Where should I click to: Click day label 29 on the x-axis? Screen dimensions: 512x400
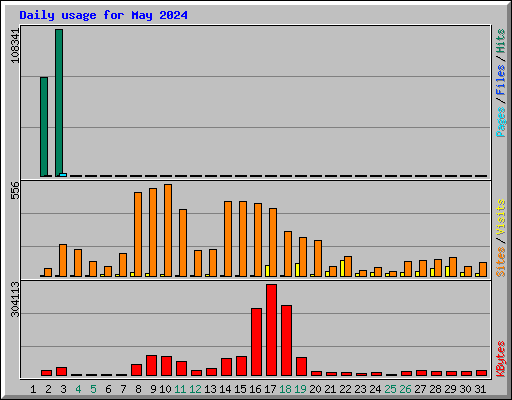pyautogui.click(x=450, y=389)
